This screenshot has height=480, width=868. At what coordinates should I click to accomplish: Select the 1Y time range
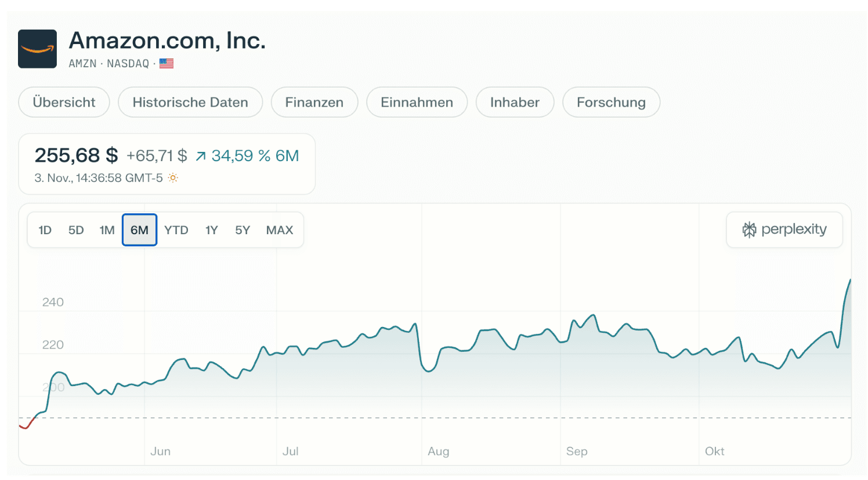(x=212, y=230)
